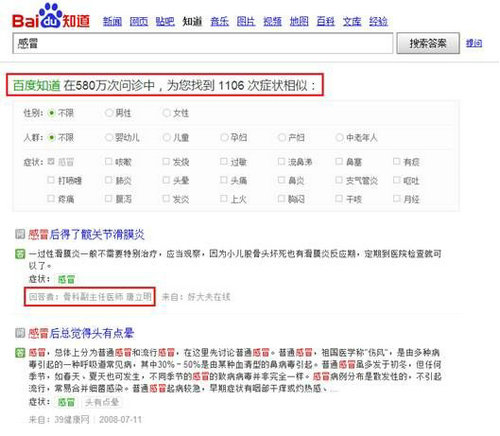Click the Baidu 知道 logo
The height and width of the screenshot is (436, 500).
click(51, 16)
